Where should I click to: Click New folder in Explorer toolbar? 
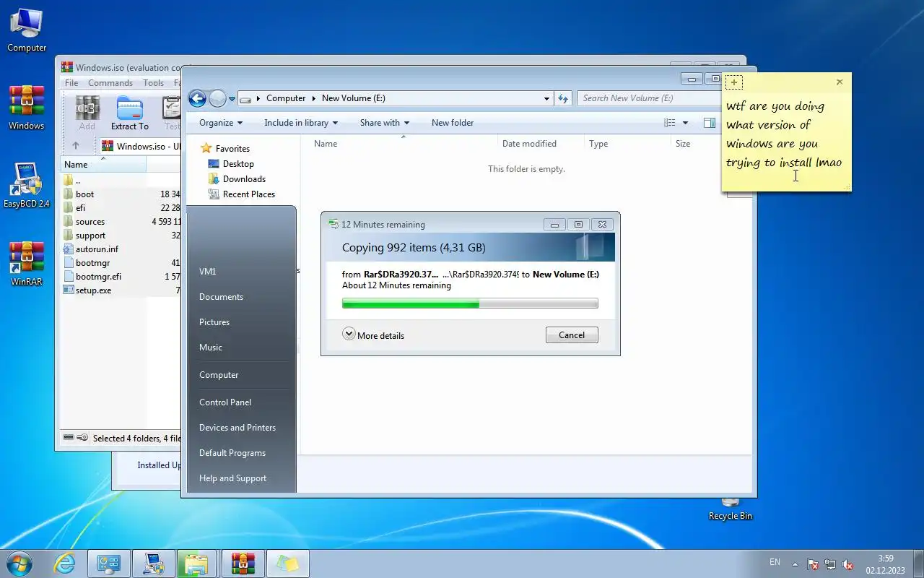pyautogui.click(x=453, y=123)
